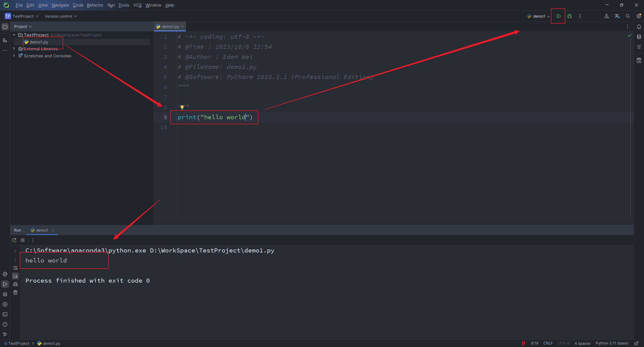The height and width of the screenshot is (347, 644).
Task: Click the Rerun demo1 icon
Action: click(14, 240)
